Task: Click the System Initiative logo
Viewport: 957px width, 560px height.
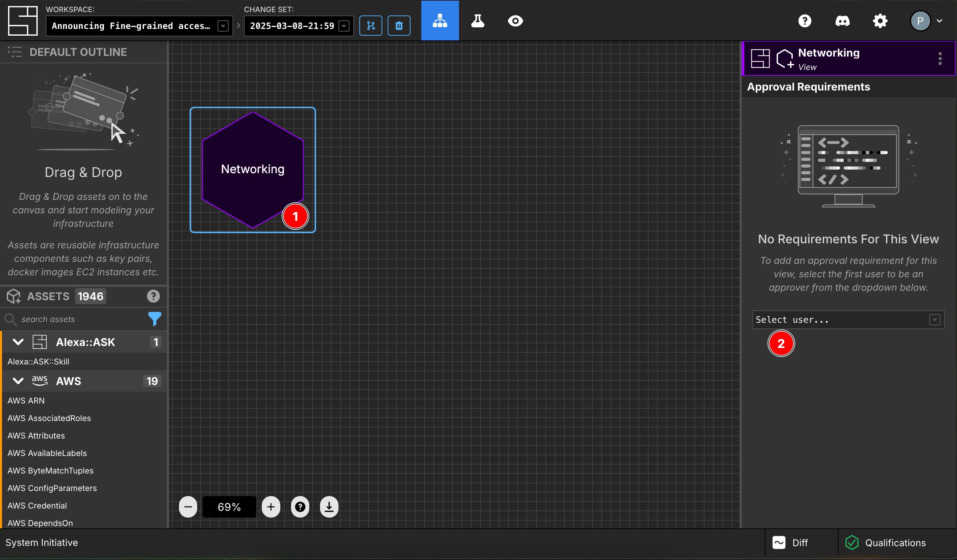Action: point(23,21)
